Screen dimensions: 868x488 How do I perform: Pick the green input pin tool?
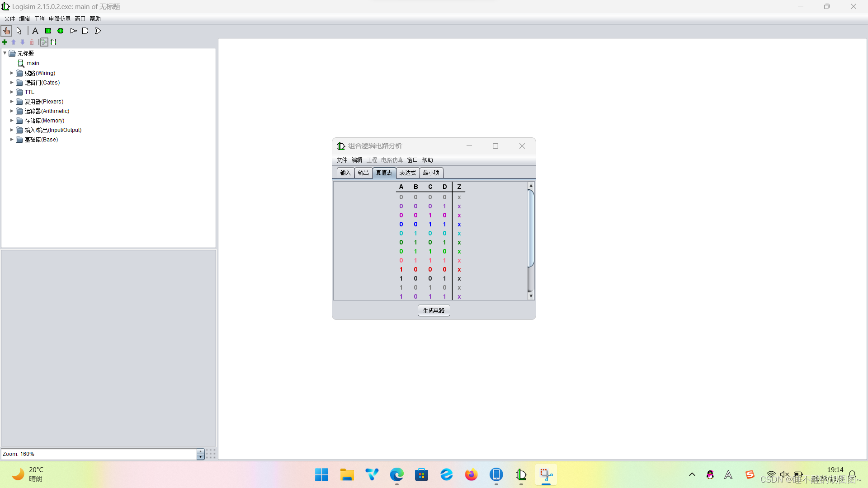(48, 31)
